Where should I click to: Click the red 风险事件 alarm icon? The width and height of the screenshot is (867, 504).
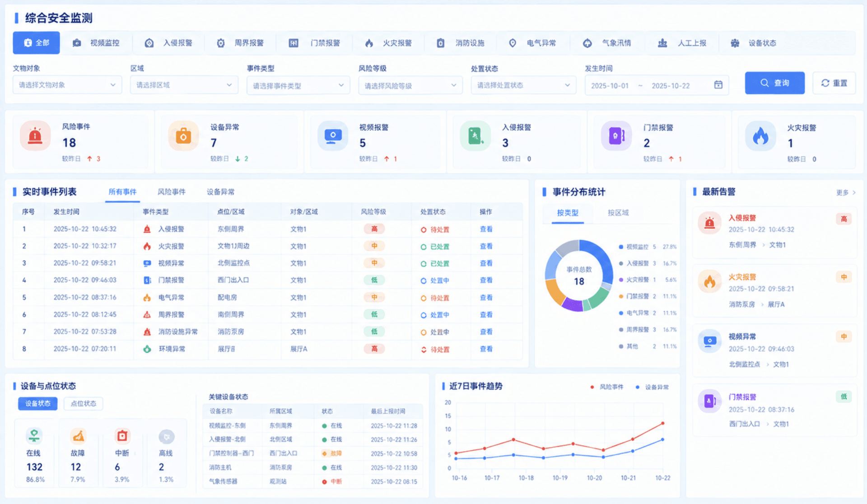click(x=35, y=135)
